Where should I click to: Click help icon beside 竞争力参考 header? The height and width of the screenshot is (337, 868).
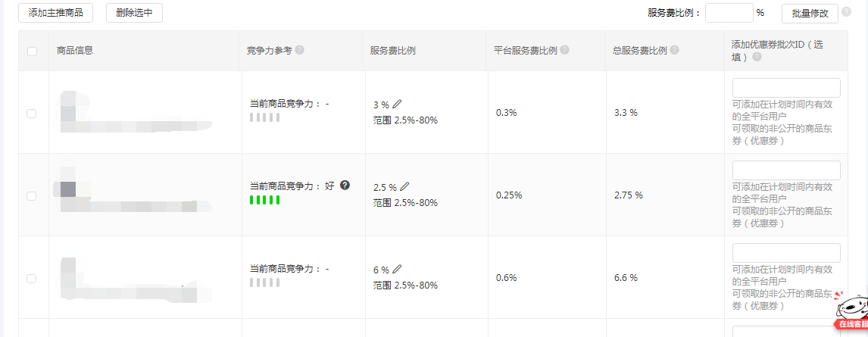(x=299, y=51)
